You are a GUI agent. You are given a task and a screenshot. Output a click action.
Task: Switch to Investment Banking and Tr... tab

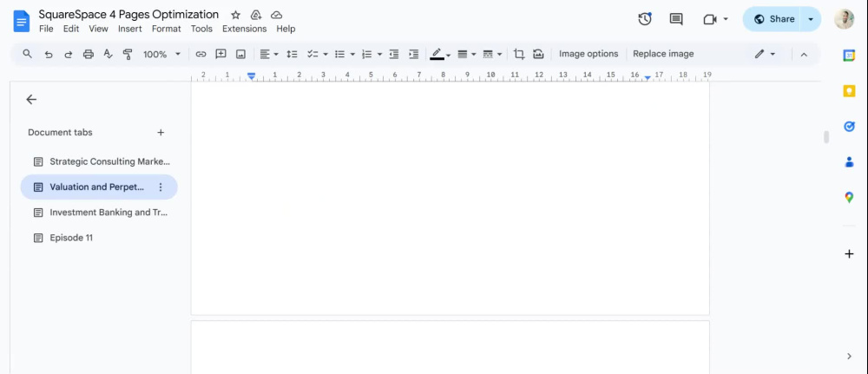99,213
